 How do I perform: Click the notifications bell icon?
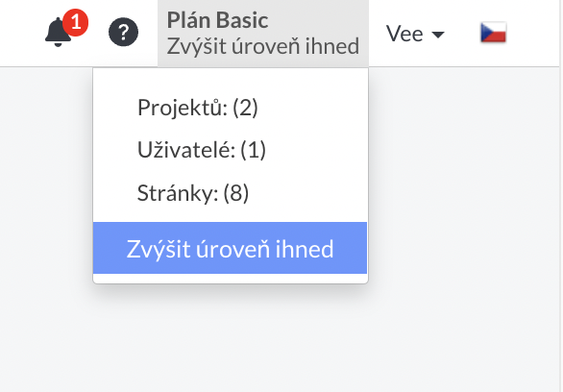pyautogui.click(x=58, y=33)
